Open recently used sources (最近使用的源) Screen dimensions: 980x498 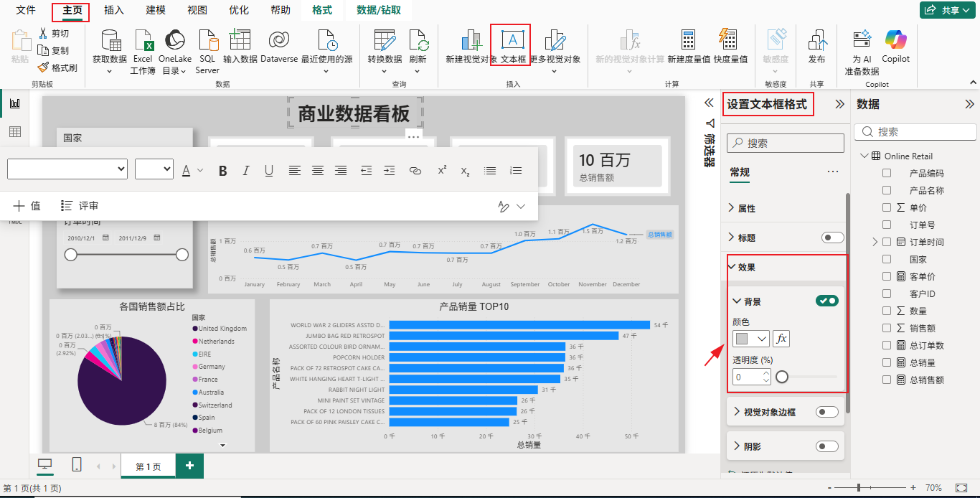(326, 41)
